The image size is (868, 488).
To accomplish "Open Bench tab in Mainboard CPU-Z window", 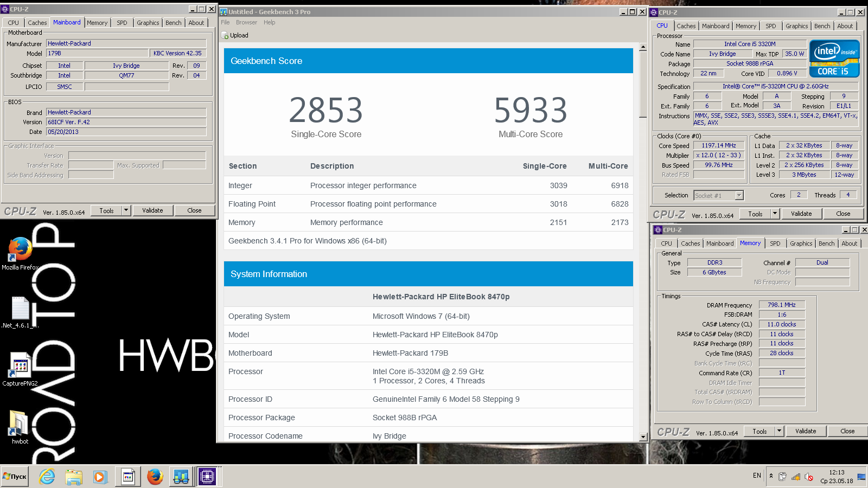I will 174,23.
